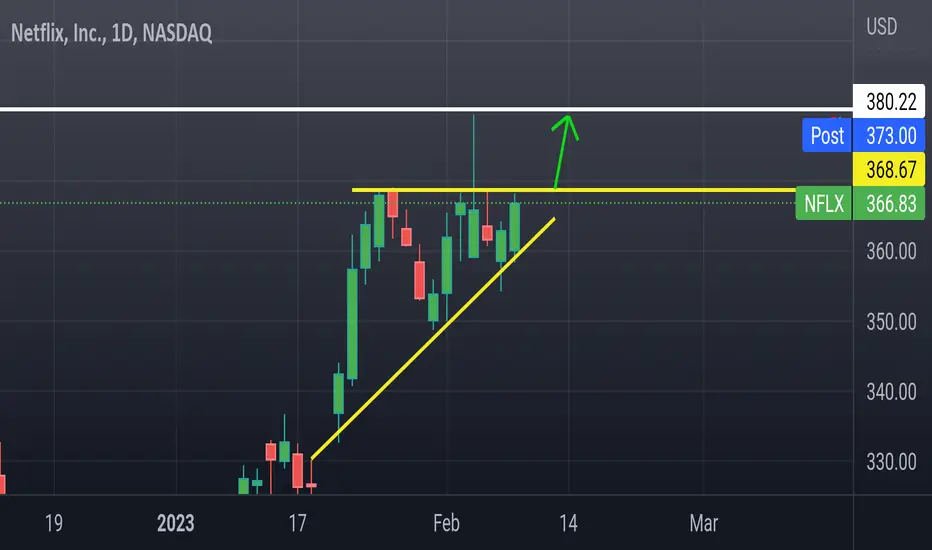Click the USD currency label
This screenshot has height=550, width=932.
point(881,27)
